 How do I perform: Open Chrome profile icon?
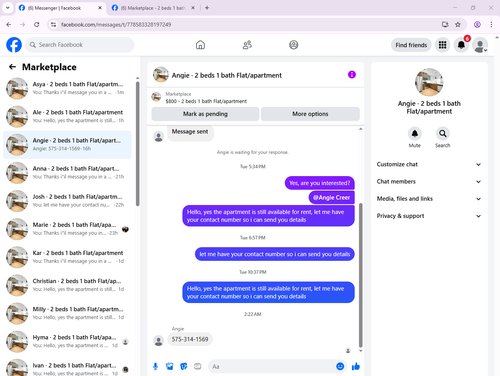(x=477, y=24)
